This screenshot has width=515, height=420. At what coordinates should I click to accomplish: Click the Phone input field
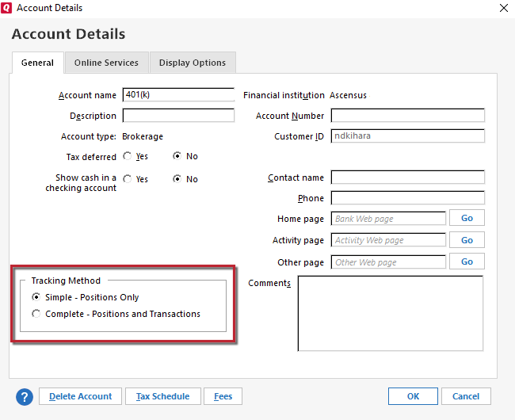(x=407, y=198)
